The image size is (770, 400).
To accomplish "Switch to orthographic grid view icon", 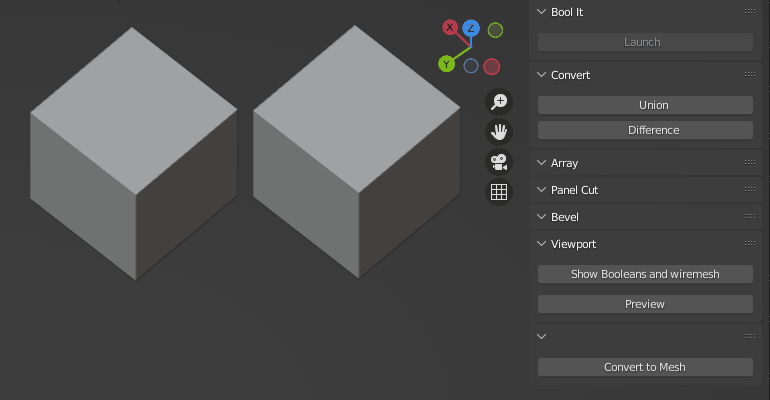I will (x=499, y=192).
